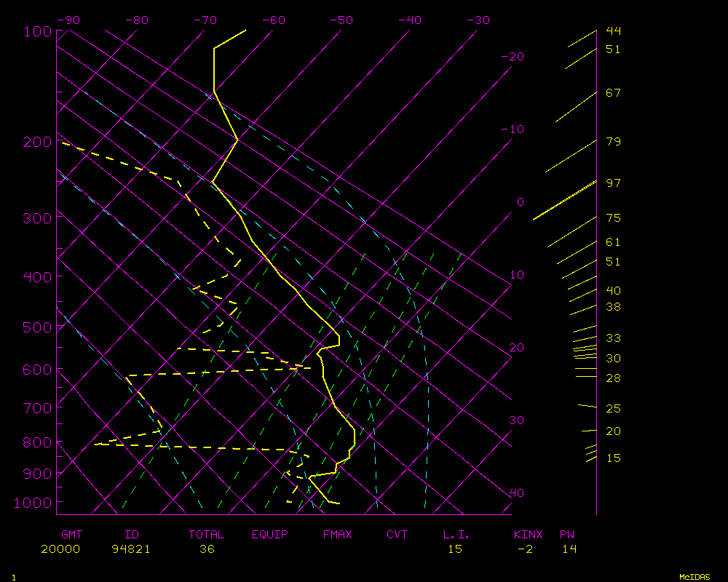
Task: Click the station ID value 94821
Action: click(131, 549)
